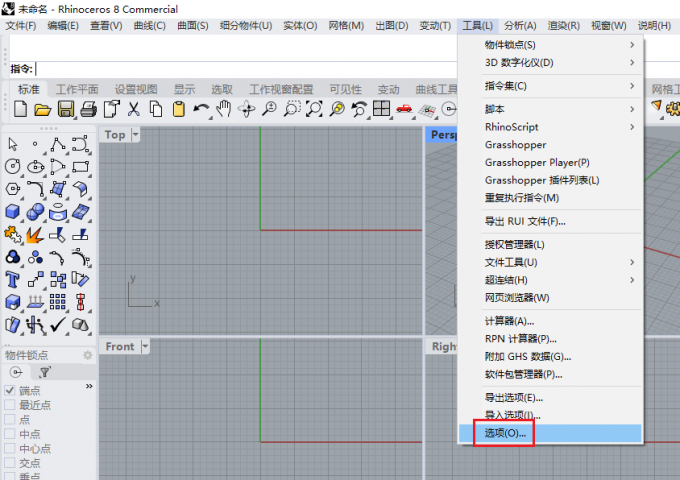Select the Circle tool
Image resolution: width=680 pixels, height=480 pixels.
[13, 166]
